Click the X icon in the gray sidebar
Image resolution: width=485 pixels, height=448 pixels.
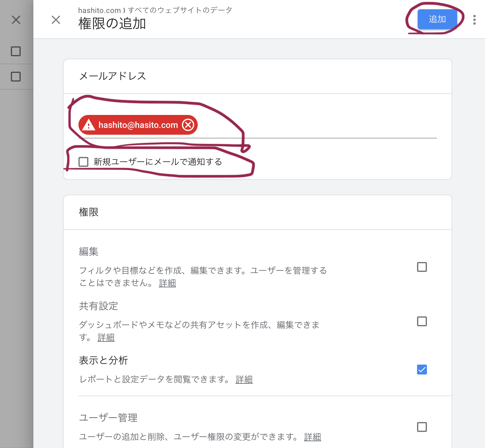(x=16, y=20)
